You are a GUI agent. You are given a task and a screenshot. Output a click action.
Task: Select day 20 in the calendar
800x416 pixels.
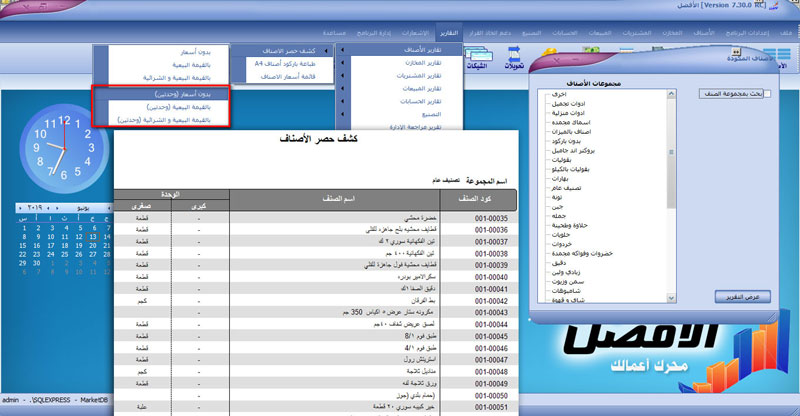[x=92, y=246]
